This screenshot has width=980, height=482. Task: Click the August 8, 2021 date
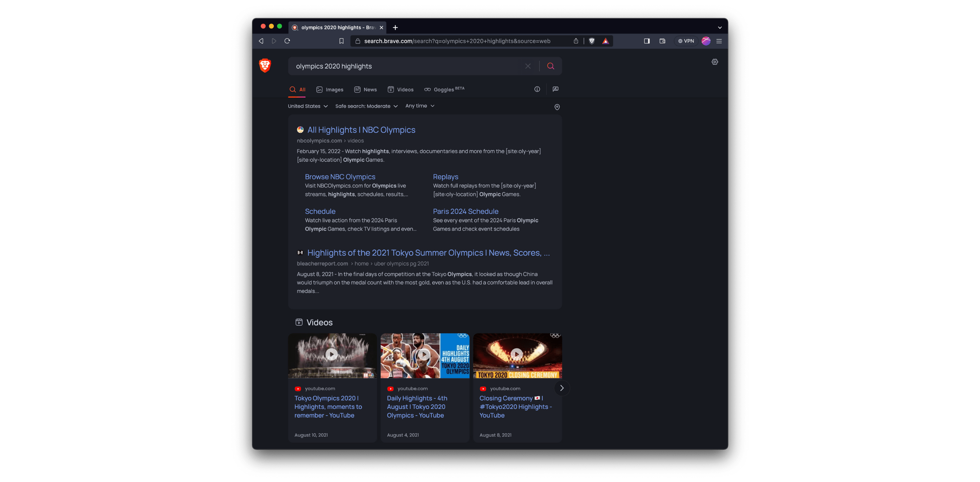click(495, 435)
